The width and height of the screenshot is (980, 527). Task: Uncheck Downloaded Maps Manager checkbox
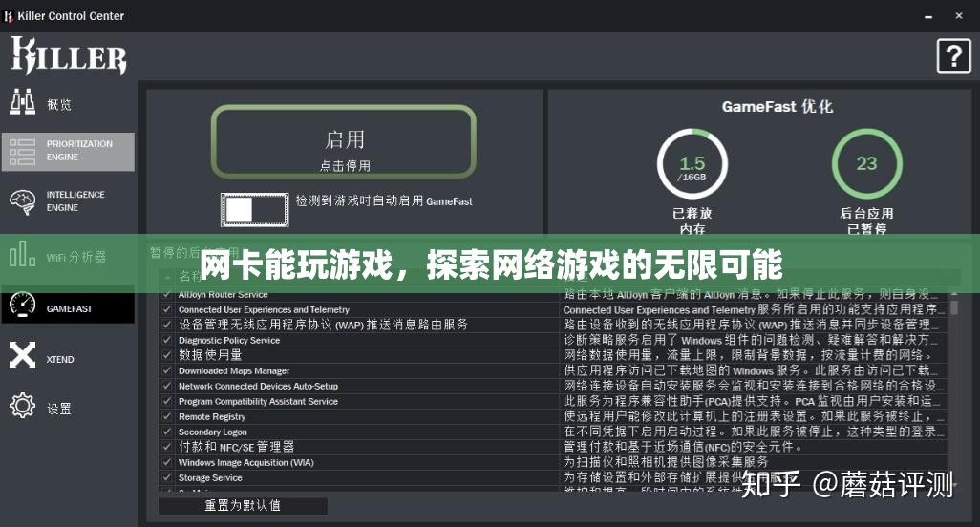167,370
